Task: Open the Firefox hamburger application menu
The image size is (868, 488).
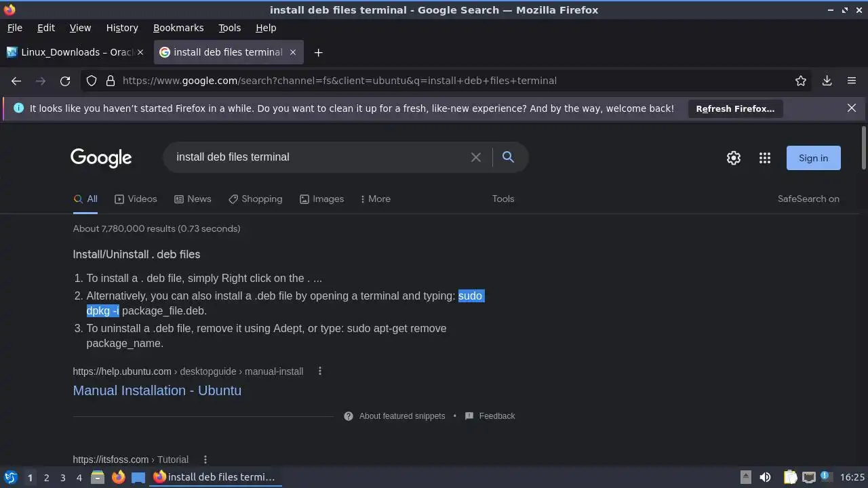Action: pyautogui.click(x=852, y=81)
